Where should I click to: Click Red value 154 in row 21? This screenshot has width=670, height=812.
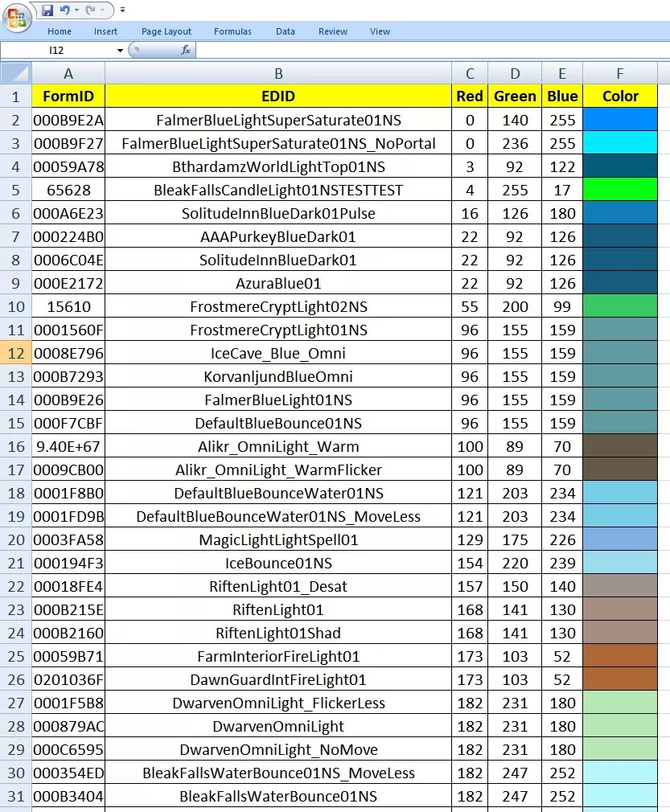pos(470,563)
